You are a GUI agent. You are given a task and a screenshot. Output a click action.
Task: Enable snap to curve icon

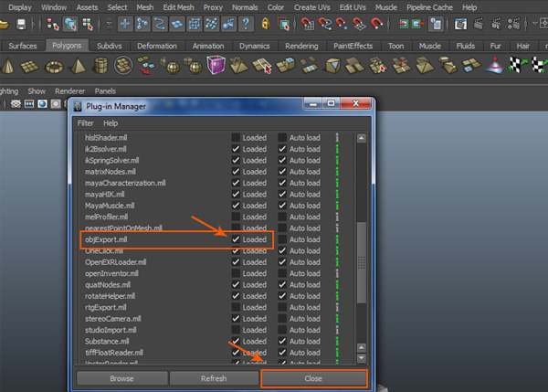point(326,24)
